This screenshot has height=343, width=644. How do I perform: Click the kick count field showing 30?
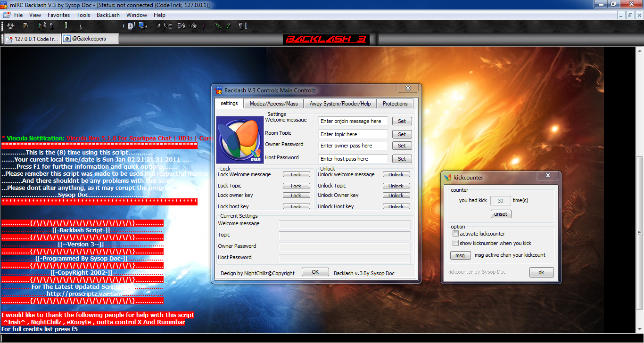501,201
